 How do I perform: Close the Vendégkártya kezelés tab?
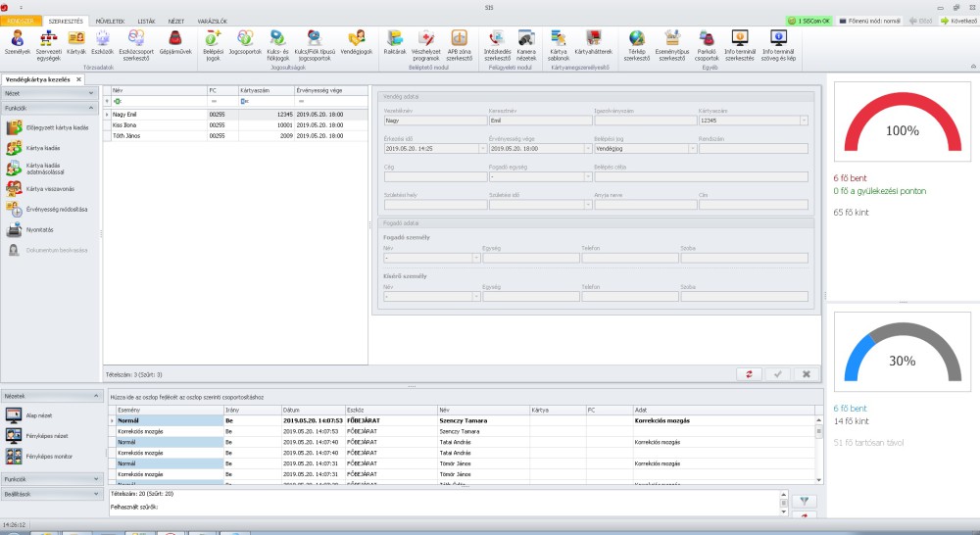80,79
